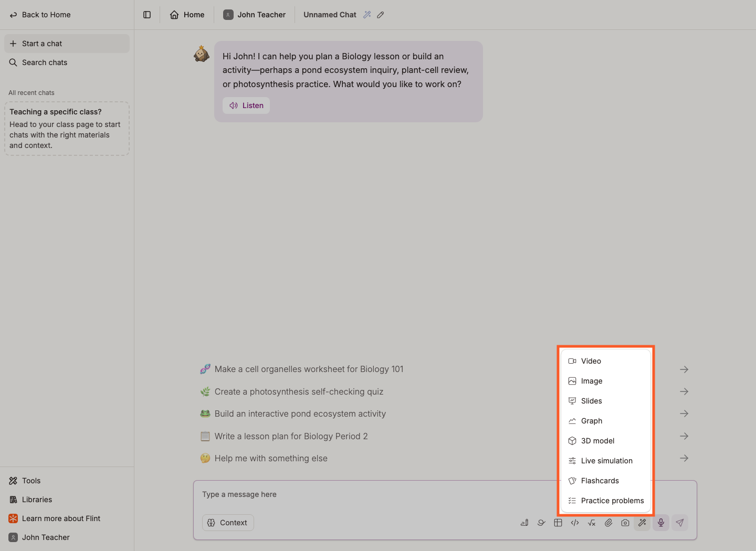Open Learn more about Flint
The height and width of the screenshot is (551, 756).
click(x=67, y=518)
